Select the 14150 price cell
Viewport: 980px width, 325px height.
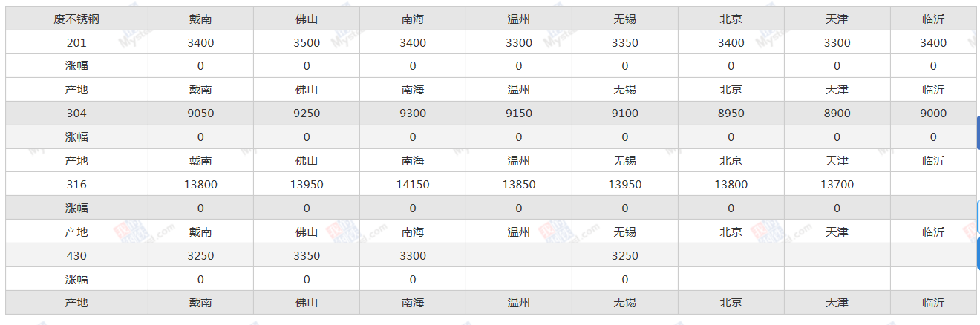[x=413, y=185]
